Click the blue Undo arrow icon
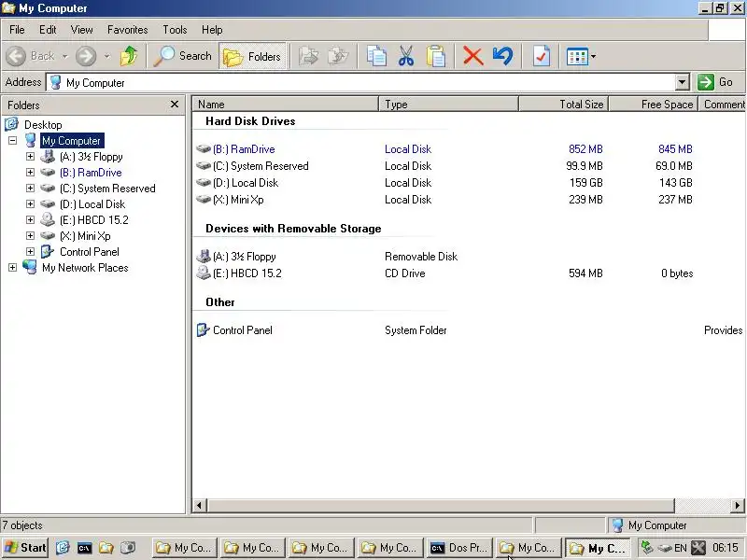747x560 pixels. (503, 56)
